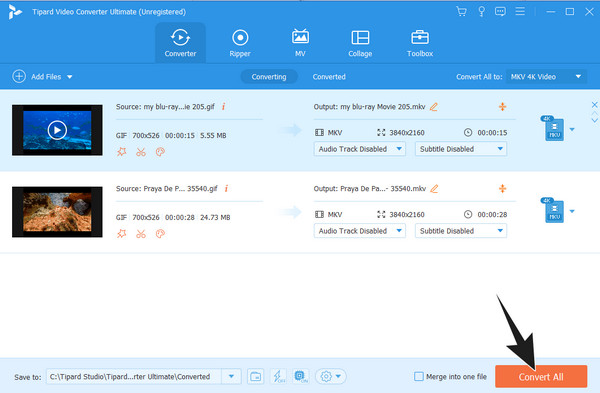Move blu-ray 205 item down in list
The image size is (600, 393).
tap(594, 120)
